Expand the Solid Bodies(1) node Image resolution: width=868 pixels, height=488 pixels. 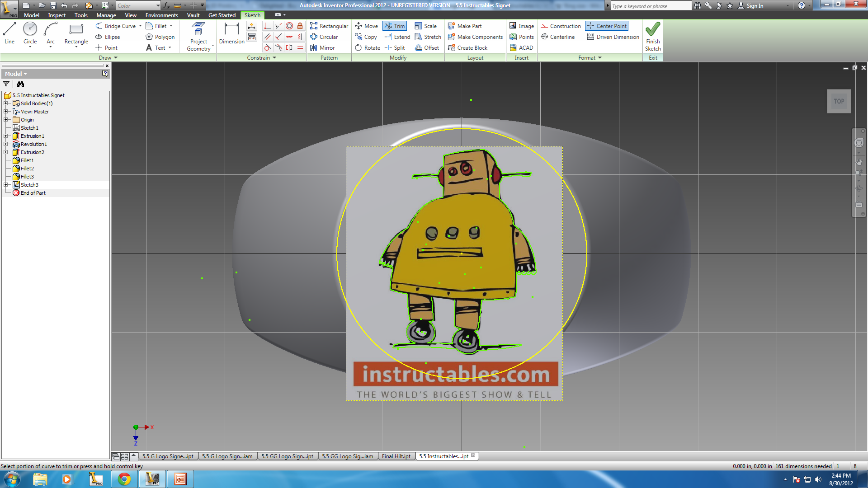pos(6,103)
